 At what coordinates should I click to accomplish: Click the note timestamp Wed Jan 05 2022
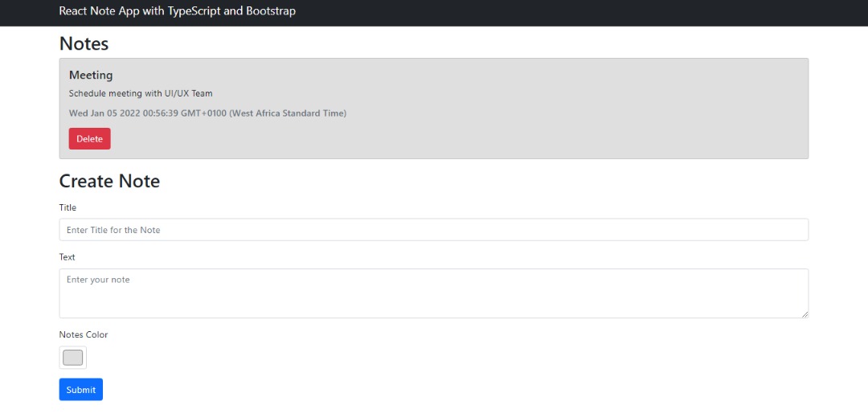(207, 113)
